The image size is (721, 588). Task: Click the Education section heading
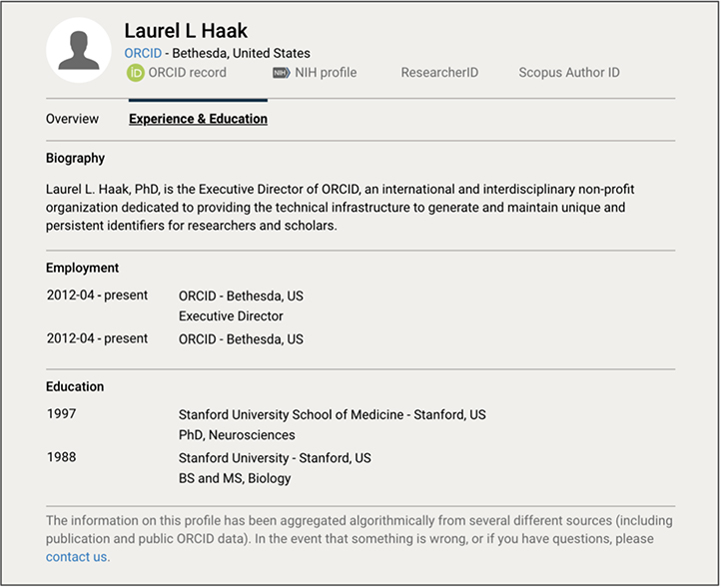tap(75, 386)
